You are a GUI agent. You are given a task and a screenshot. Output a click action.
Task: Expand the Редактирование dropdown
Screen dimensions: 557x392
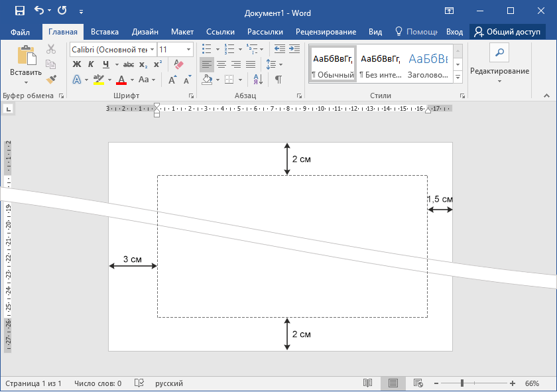(x=499, y=72)
